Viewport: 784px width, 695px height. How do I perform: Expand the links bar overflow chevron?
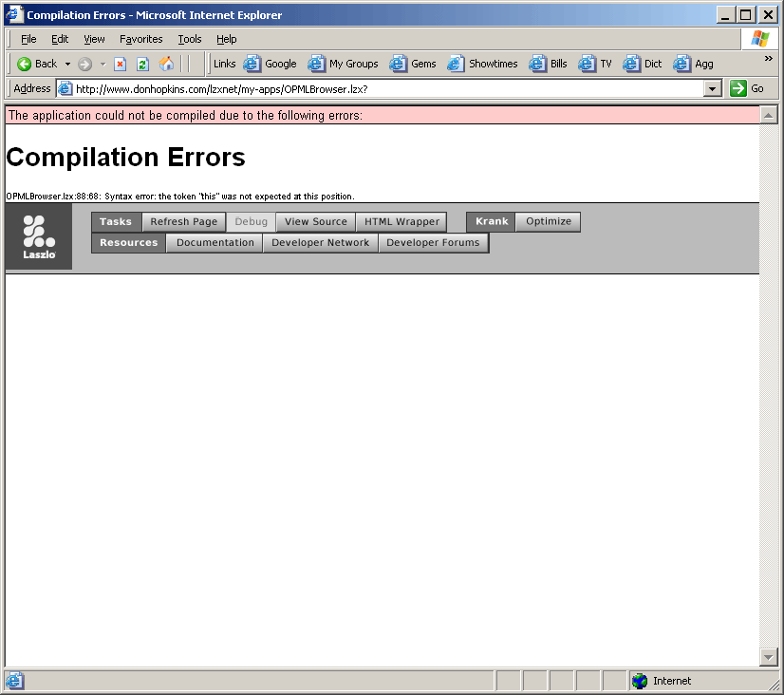pyautogui.click(x=768, y=59)
